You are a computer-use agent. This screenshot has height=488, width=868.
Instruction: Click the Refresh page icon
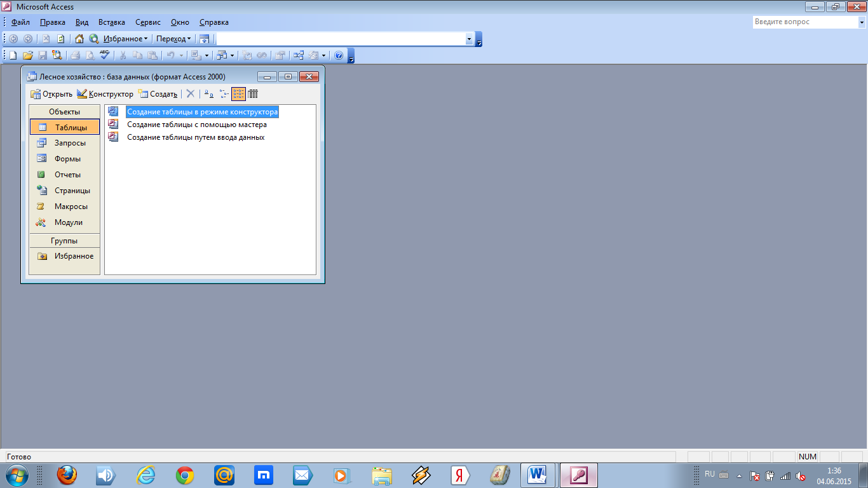tap(61, 39)
